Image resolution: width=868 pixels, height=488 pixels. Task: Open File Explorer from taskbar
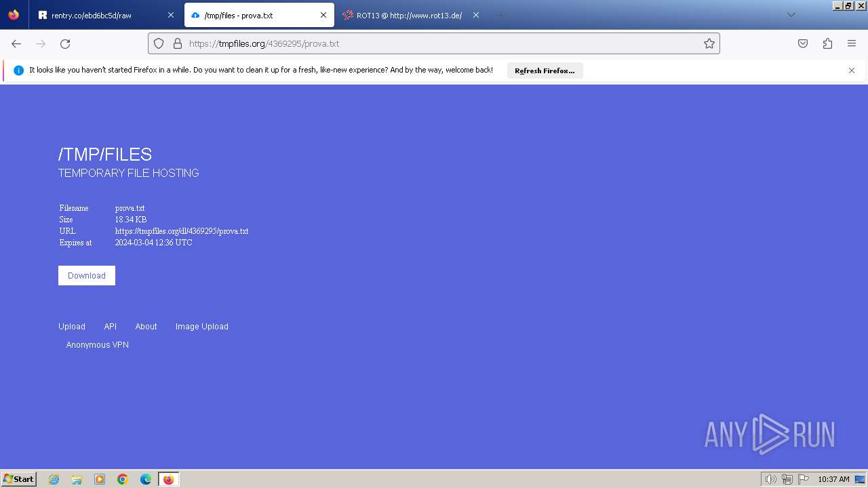click(x=77, y=479)
